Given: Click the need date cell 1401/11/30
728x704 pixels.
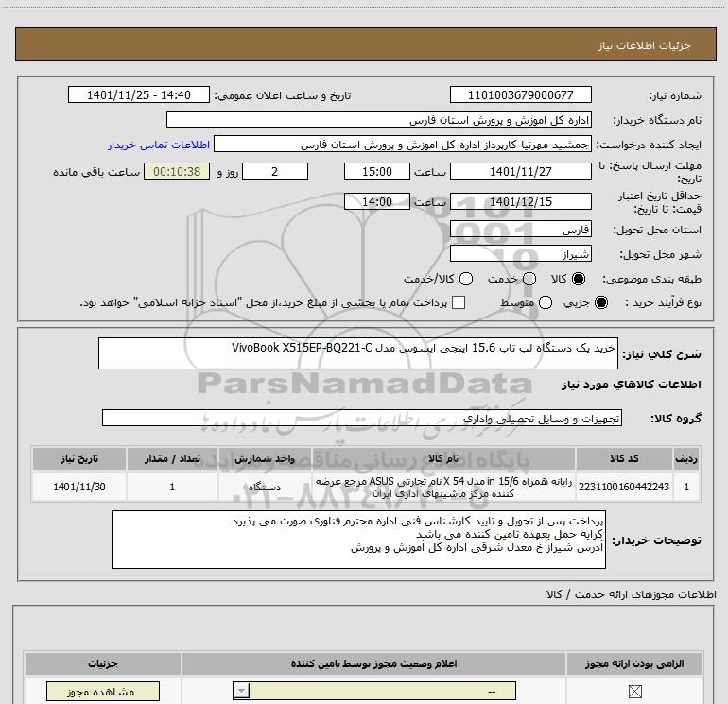Looking at the screenshot, I should pyautogui.click(x=79, y=487).
